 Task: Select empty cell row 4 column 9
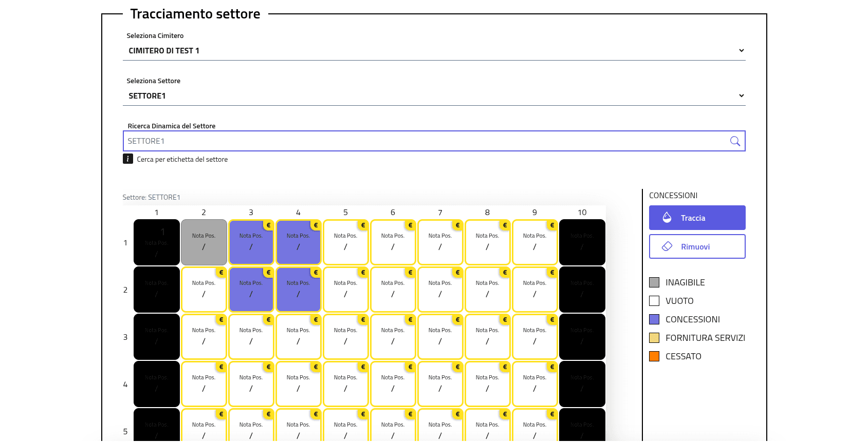pyautogui.click(x=535, y=384)
